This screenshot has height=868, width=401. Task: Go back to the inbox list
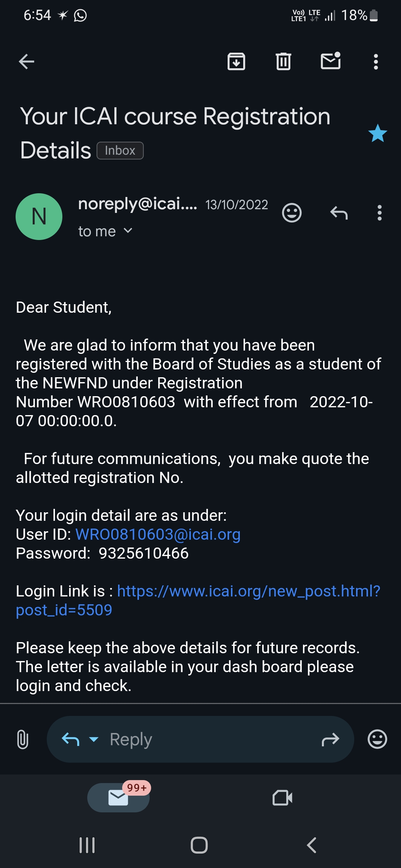click(x=26, y=62)
